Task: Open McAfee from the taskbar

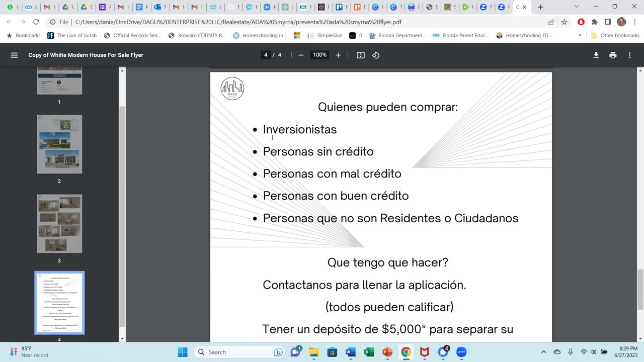Action: pyautogui.click(x=425, y=352)
